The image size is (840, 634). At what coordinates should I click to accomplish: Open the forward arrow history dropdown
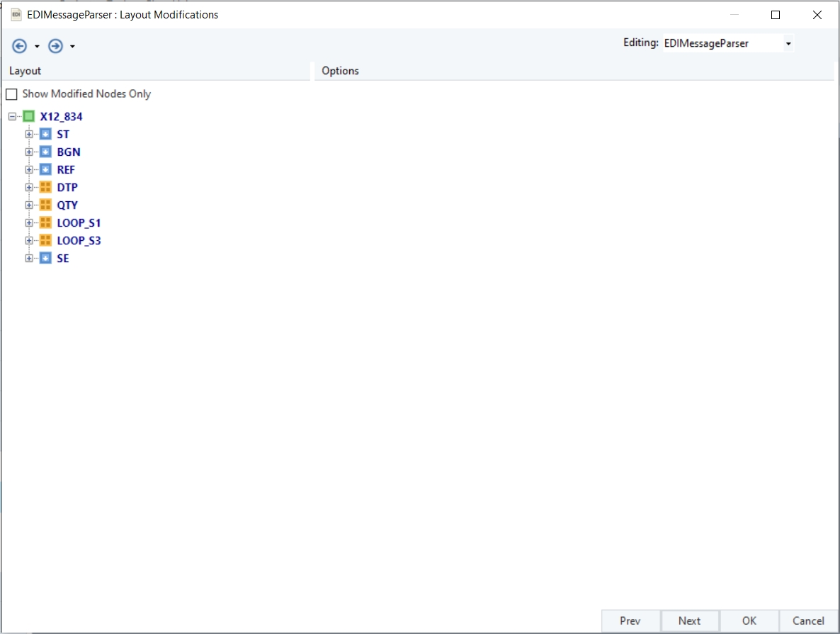tap(72, 47)
